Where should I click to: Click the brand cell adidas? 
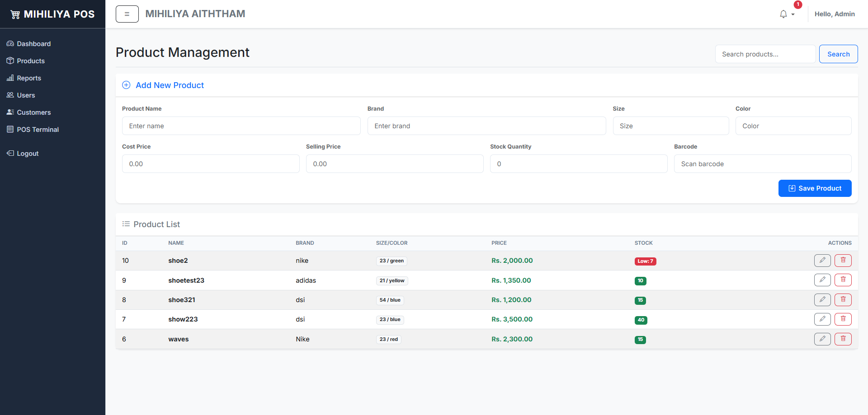[306, 280]
